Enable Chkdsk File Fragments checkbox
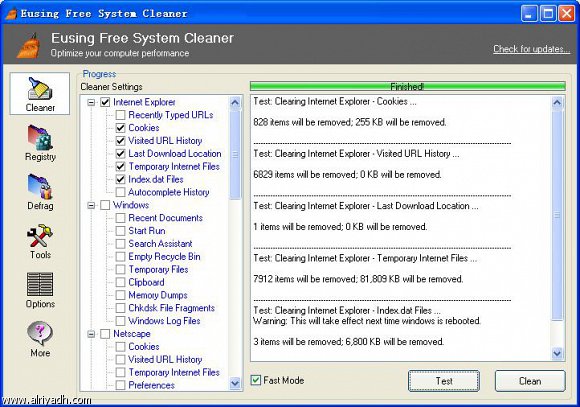Viewport: 580px width, 407px height. [120, 308]
